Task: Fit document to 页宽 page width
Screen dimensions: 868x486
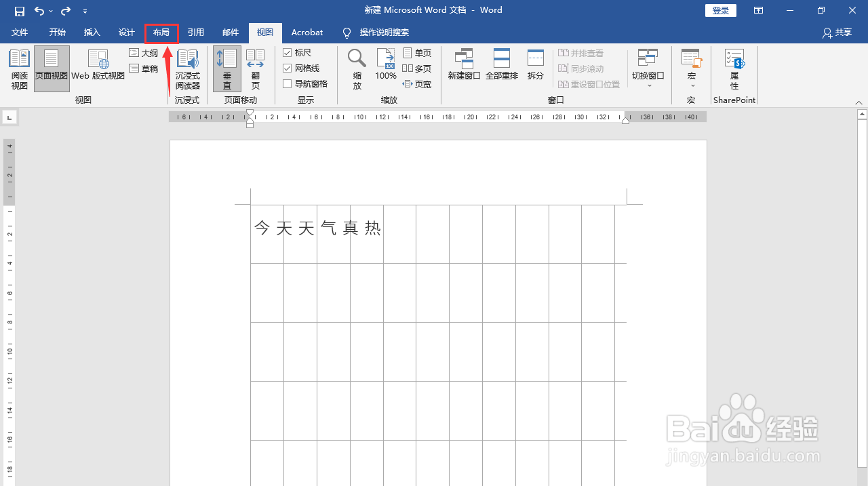Action: [x=418, y=83]
